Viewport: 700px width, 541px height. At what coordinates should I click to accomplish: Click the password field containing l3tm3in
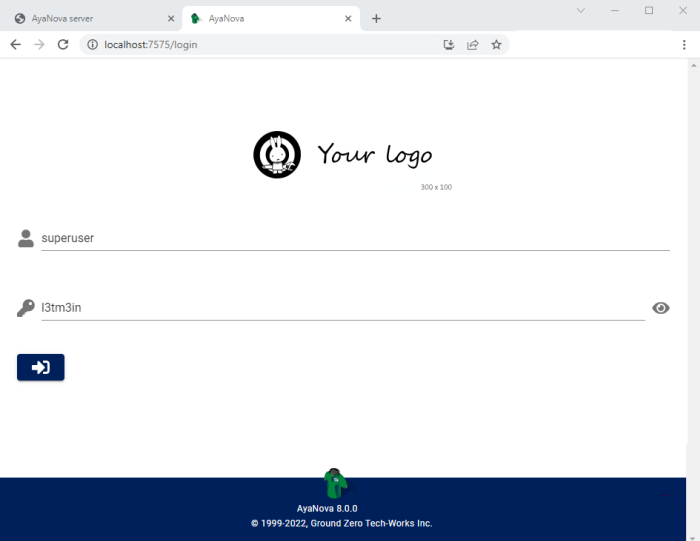click(x=343, y=308)
